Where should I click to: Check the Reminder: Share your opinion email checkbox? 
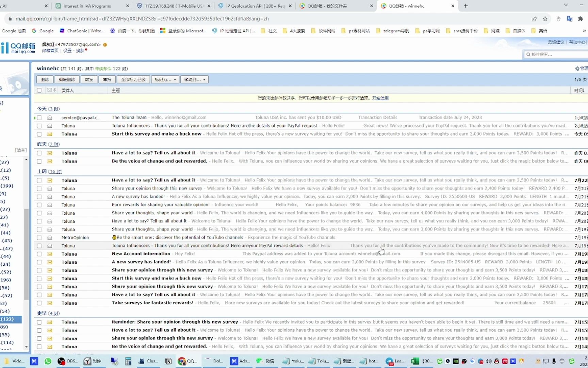click(x=39, y=322)
